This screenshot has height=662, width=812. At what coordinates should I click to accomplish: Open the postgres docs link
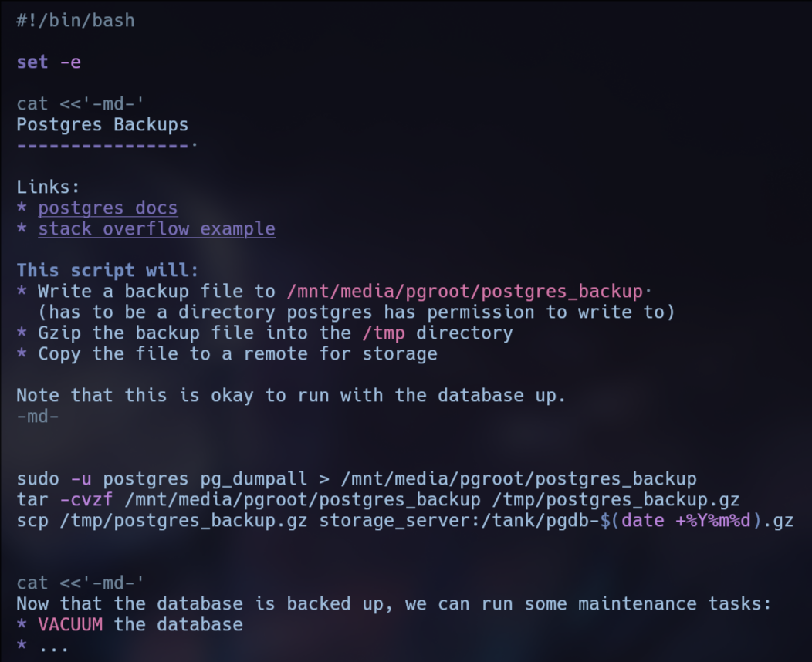[x=107, y=208]
